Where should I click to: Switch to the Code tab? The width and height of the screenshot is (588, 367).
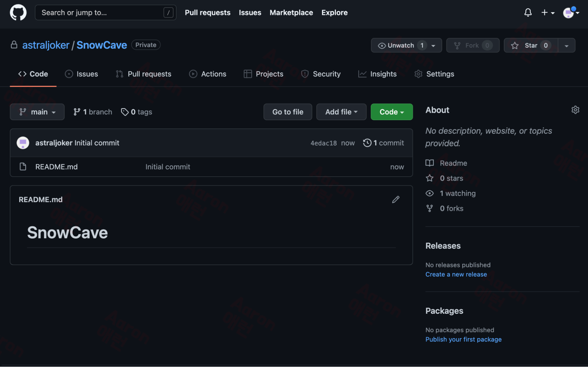33,74
